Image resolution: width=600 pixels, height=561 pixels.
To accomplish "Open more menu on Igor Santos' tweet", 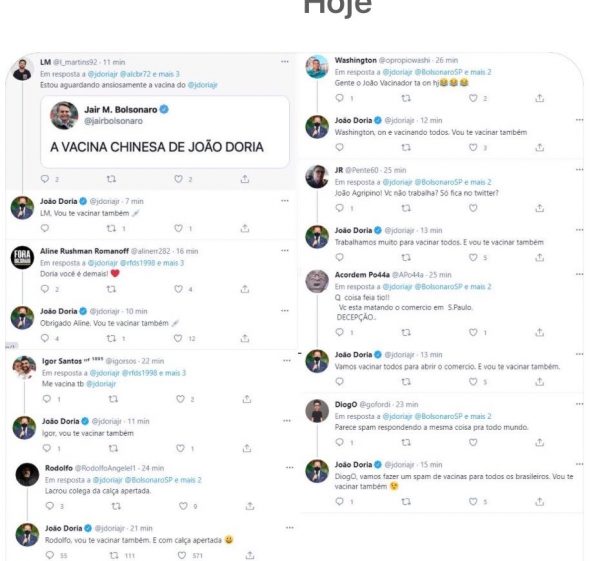I will click(287, 360).
